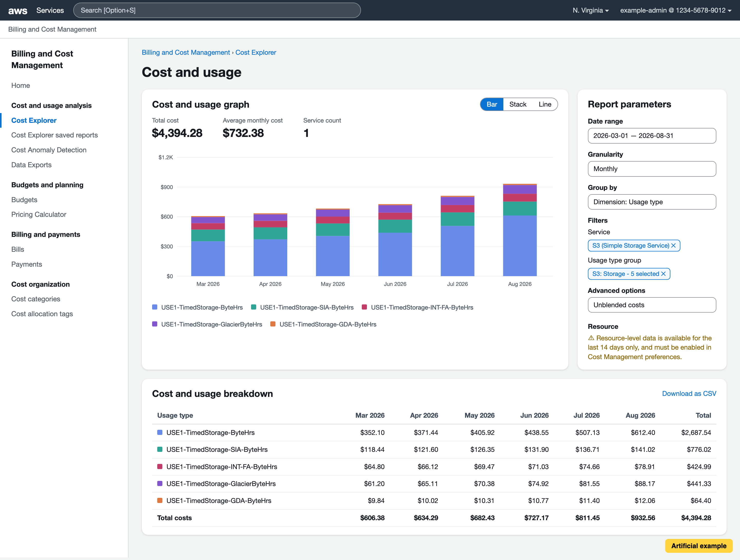Remove the S3: Storage usage type filter

pos(663,274)
